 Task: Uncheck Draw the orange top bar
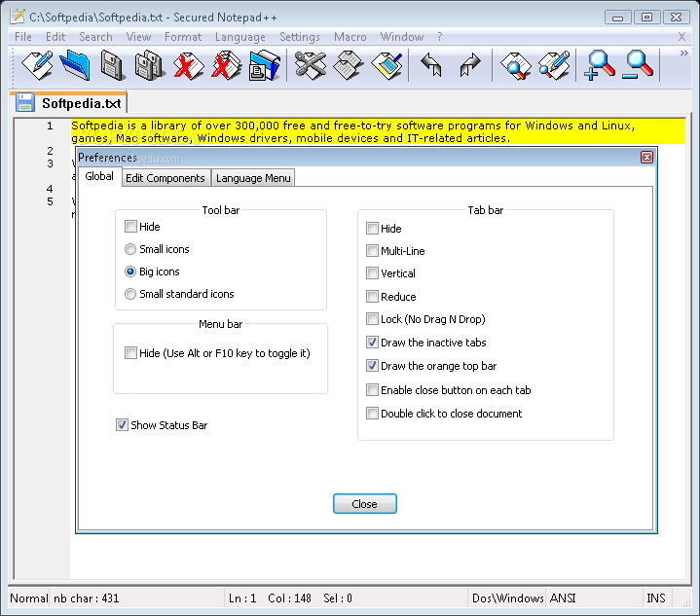tap(372, 366)
